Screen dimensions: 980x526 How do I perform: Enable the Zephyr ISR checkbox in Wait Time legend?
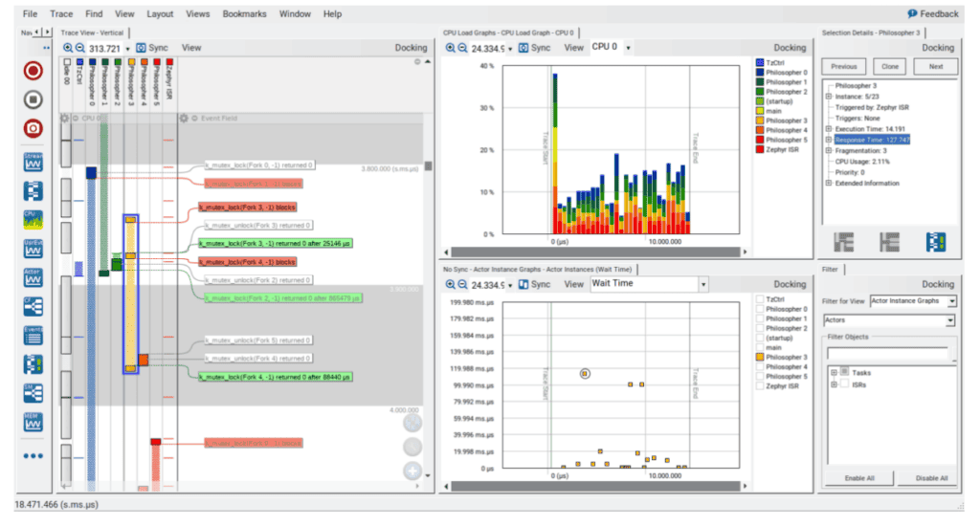(x=760, y=386)
